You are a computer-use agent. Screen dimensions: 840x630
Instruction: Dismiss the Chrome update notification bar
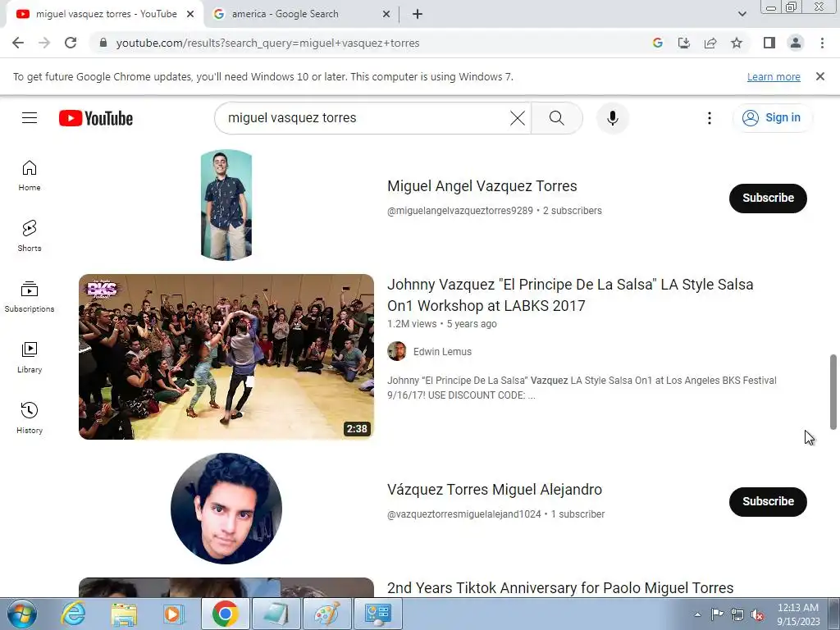tap(820, 76)
